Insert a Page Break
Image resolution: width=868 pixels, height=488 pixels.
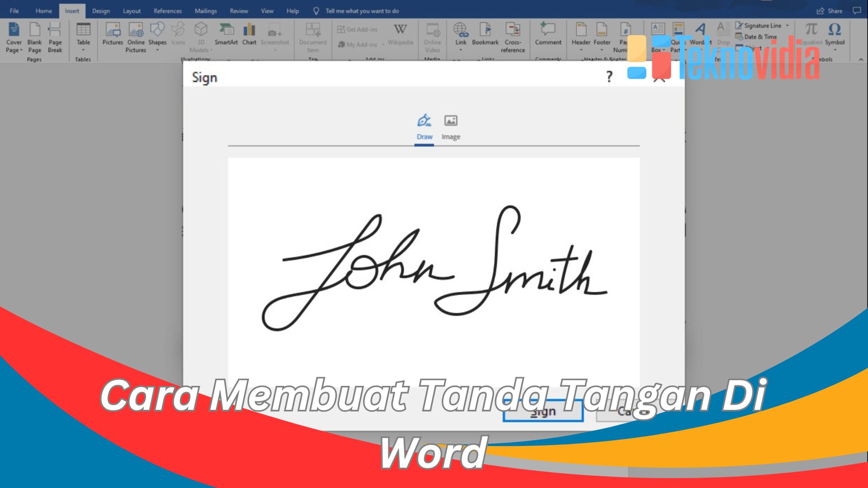(x=55, y=38)
